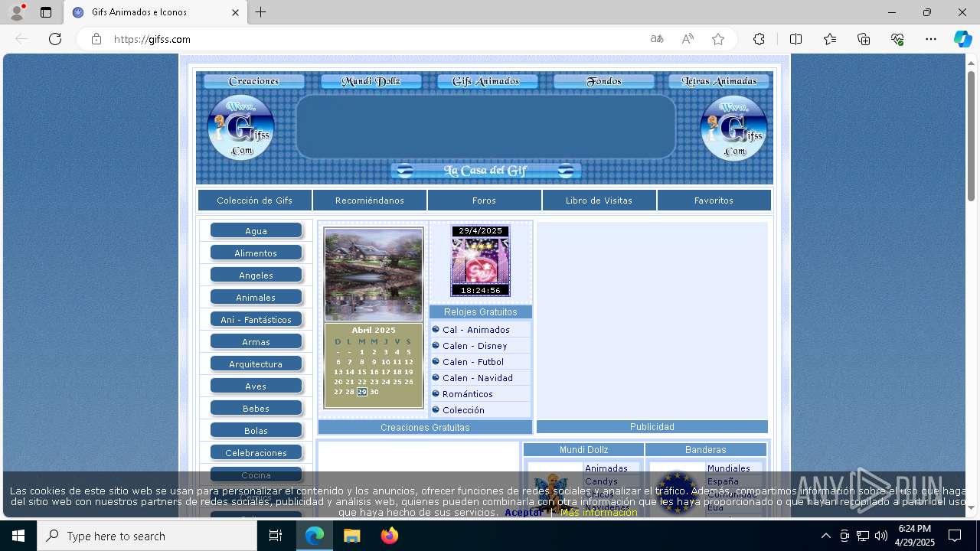Select the Bebes category button
This screenshot has width=980, height=551.
click(x=256, y=409)
